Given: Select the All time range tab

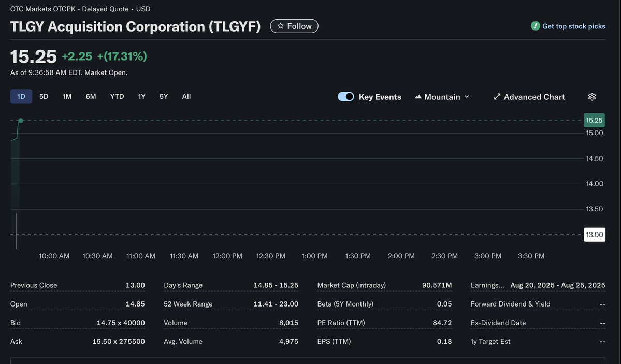Looking at the screenshot, I should tap(186, 97).
